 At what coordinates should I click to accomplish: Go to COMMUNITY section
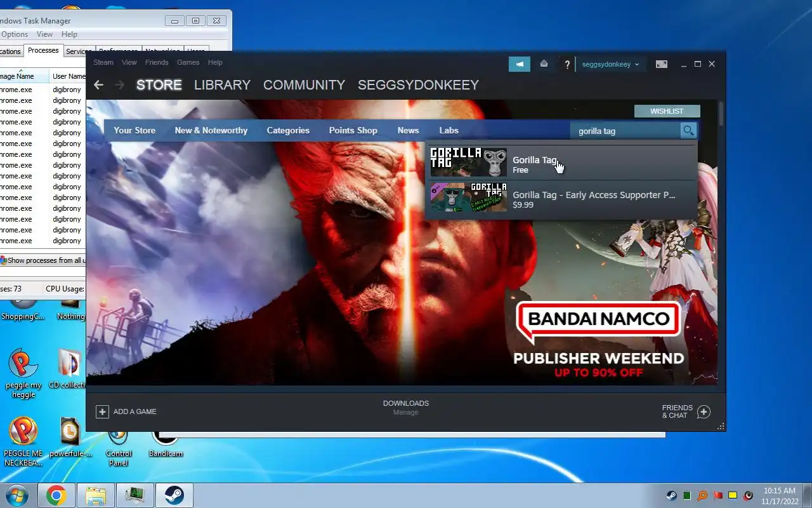click(304, 84)
